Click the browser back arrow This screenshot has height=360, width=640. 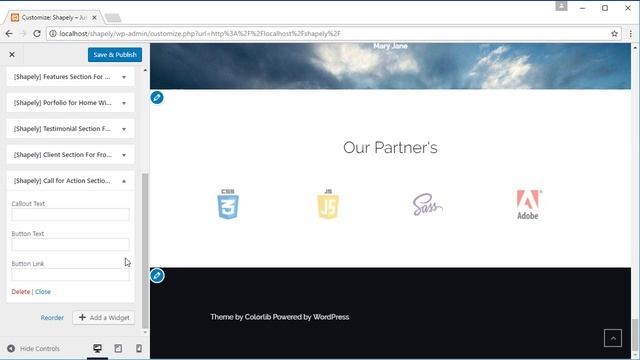coord(9,33)
